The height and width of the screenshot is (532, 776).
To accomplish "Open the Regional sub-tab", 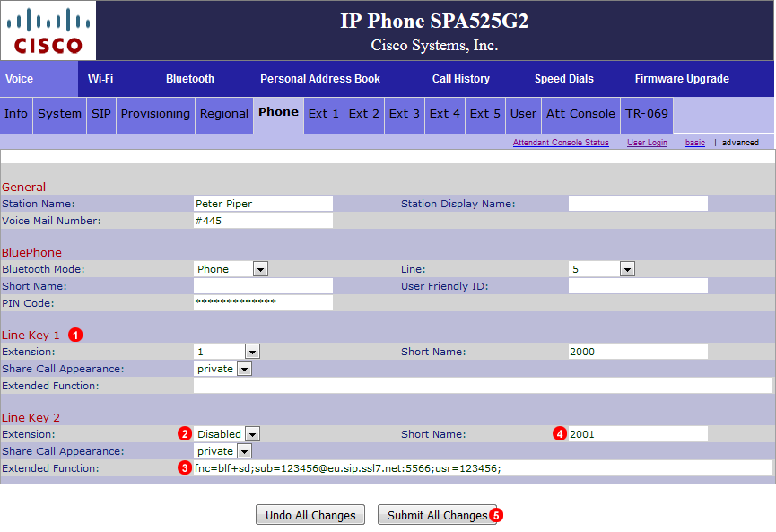I will (224, 116).
